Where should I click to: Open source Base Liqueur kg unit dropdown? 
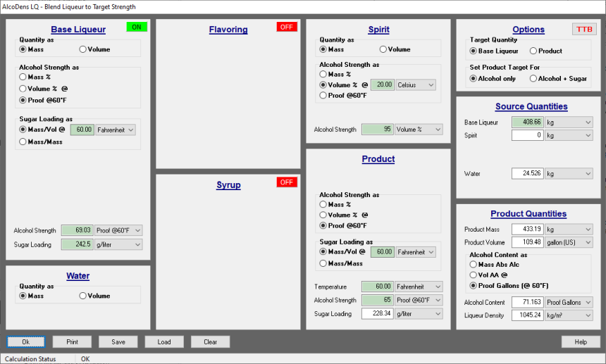click(569, 123)
